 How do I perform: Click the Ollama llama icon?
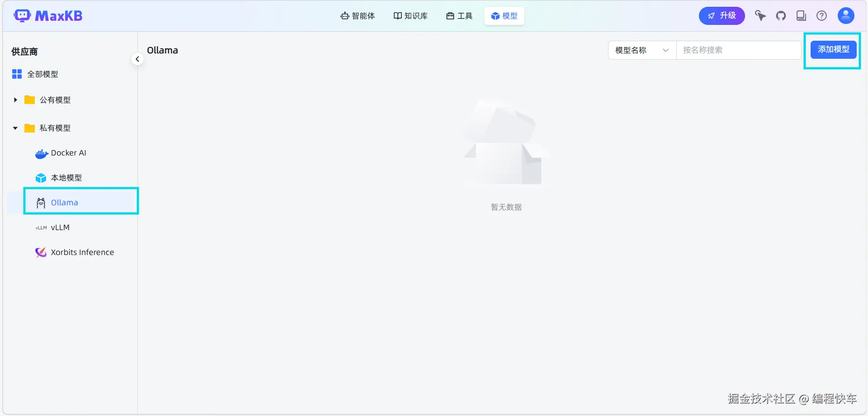(x=41, y=203)
